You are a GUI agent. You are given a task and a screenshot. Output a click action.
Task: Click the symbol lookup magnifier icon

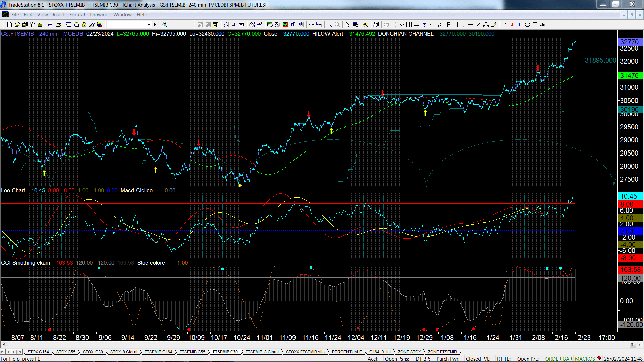pos(164,24)
